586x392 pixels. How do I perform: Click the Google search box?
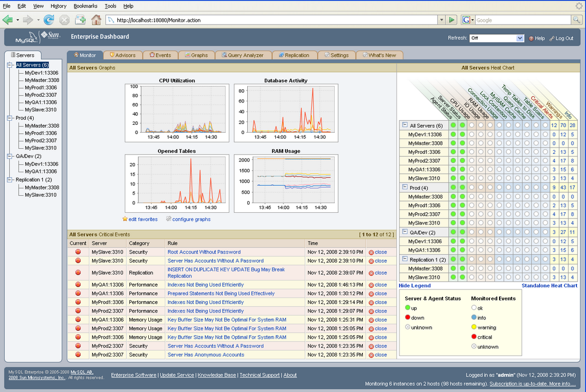tap(523, 20)
